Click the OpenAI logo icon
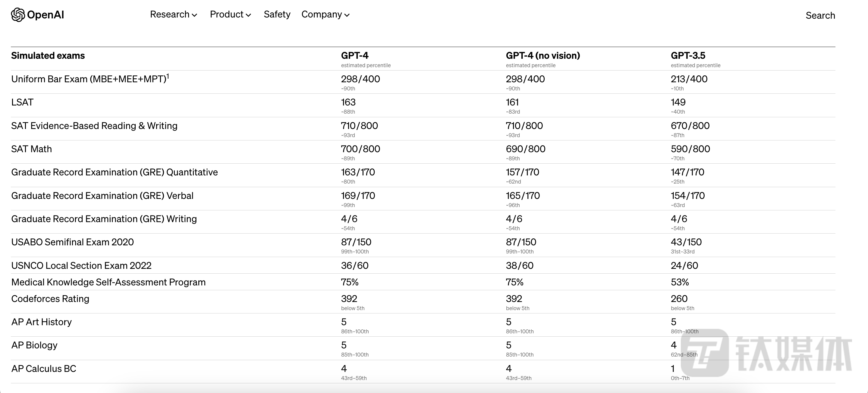Screen dimensions: 868x393 click(17, 15)
